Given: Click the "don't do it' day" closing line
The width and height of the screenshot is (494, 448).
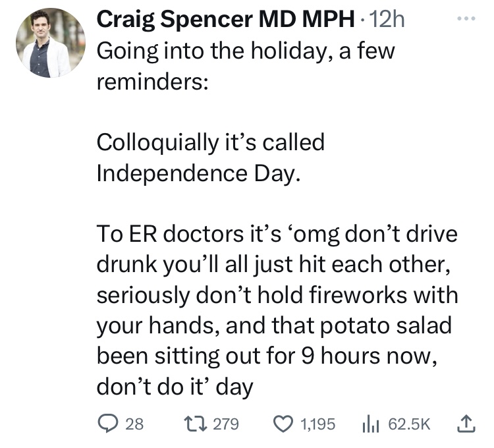Looking at the screenshot, I should (175, 386).
